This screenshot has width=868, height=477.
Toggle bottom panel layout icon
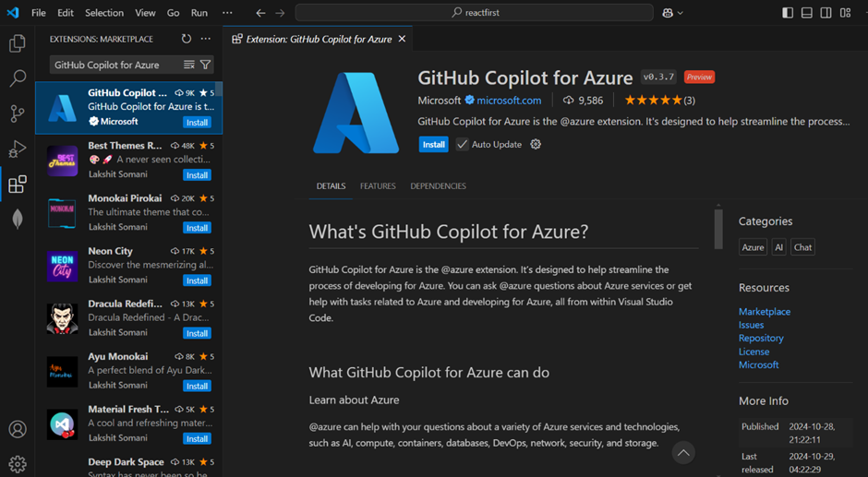tap(806, 13)
